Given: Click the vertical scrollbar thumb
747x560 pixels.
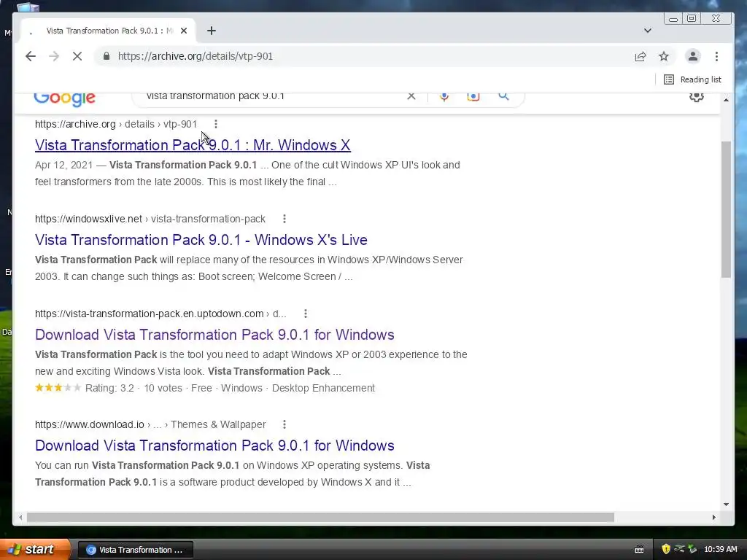Looking at the screenshot, I should (x=726, y=209).
